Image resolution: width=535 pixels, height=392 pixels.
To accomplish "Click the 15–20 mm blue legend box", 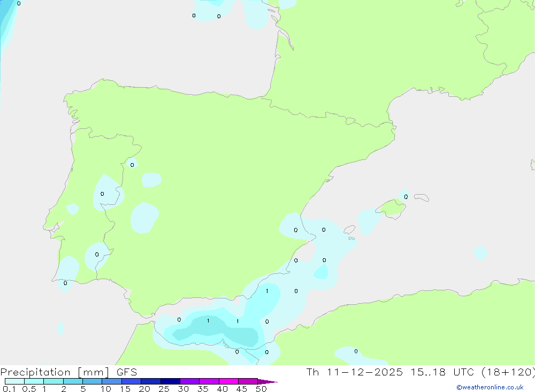I will (131, 381).
